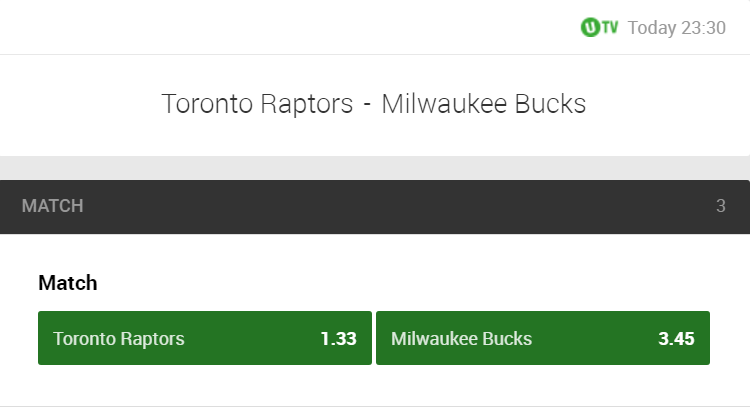Screen dimensions: 750x407
Task: Select the 3.45 odds value
Action: pyautogui.click(x=676, y=338)
